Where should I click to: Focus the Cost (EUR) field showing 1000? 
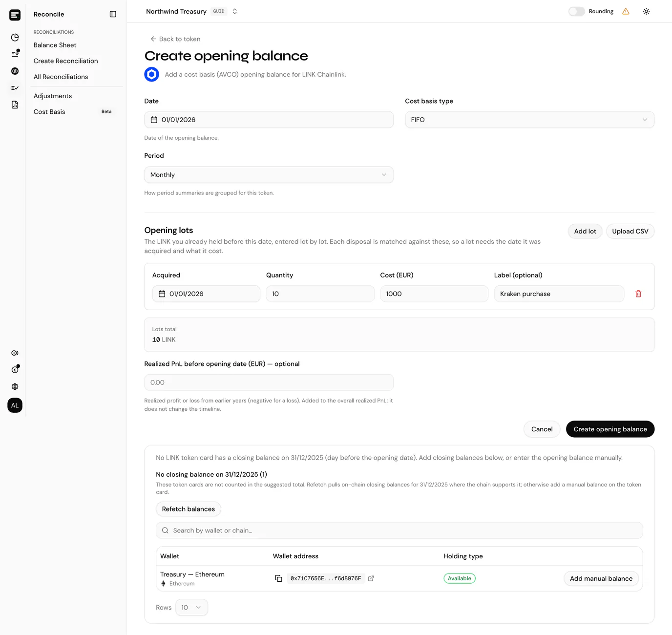434,294
